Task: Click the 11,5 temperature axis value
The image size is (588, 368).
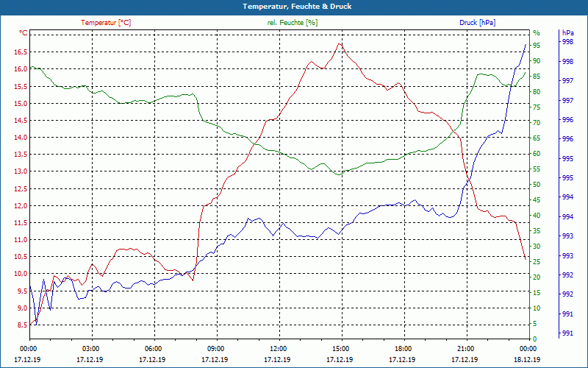Action: click(21, 223)
